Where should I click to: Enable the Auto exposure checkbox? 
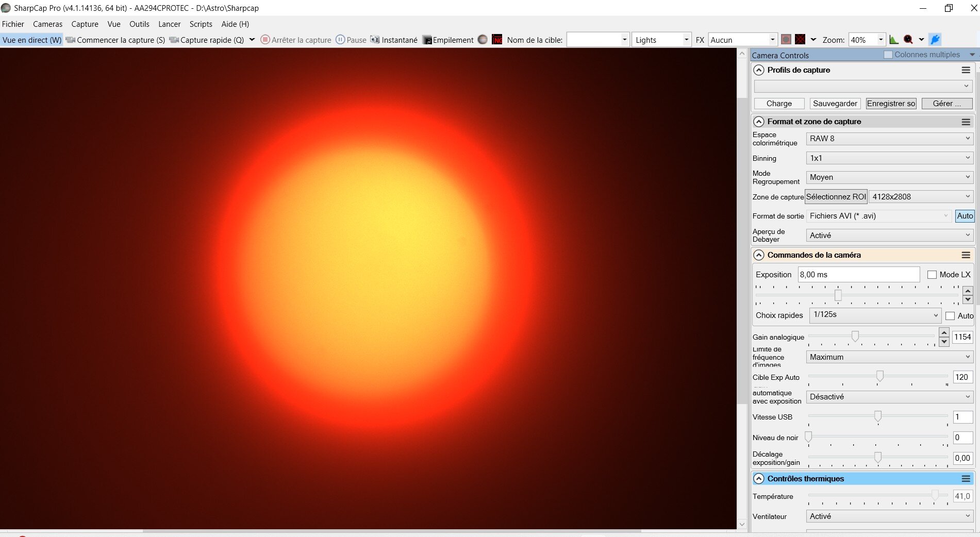coord(950,316)
